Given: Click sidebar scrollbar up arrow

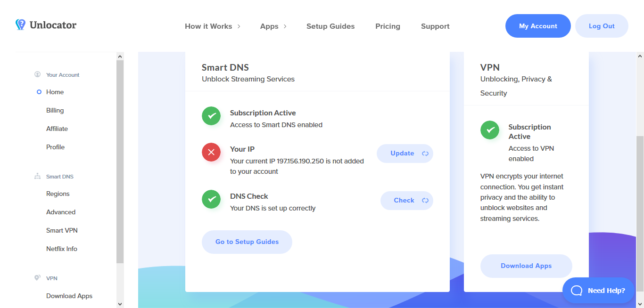Looking at the screenshot, I should tap(120, 56).
